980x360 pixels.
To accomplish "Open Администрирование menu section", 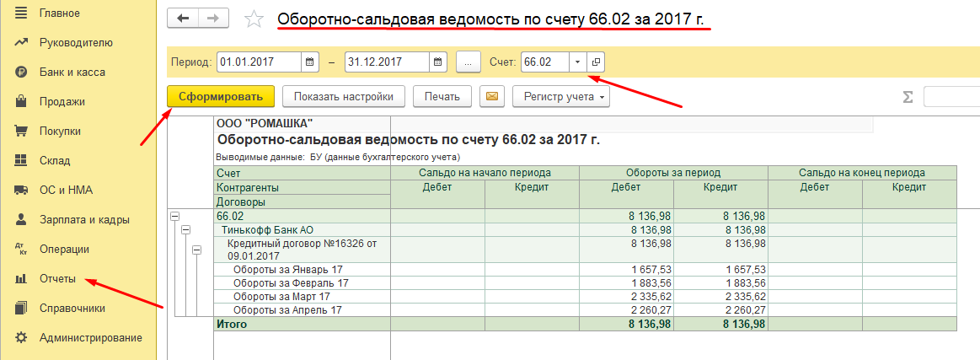I will click(x=91, y=337).
